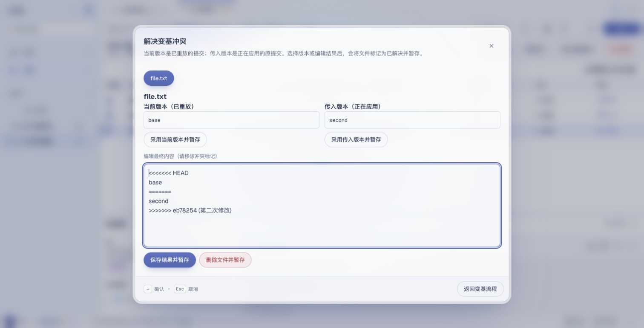The image size is (644, 328).
Task: Click the '>>>>>>> eb78254' marker line
Action: point(190,210)
